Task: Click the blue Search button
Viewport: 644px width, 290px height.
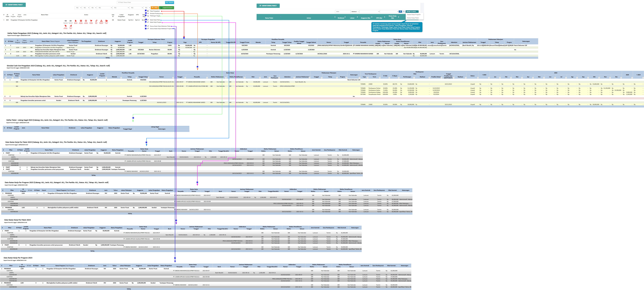Action: click(170, 2)
